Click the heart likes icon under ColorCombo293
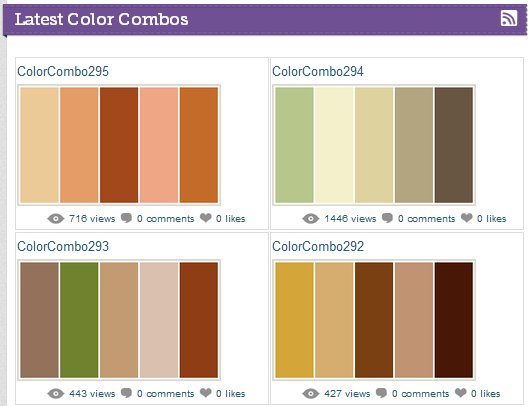The height and width of the screenshot is (406, 531). (x=206, y=393)
